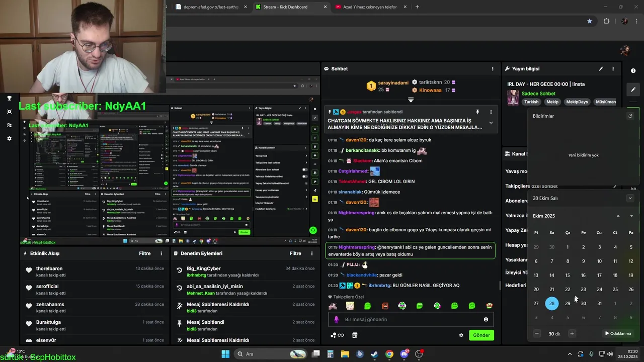Open Chrome three-dot menu
This screenshot has width=644, height=362.
pyautogui.click(x=637, y=21)
